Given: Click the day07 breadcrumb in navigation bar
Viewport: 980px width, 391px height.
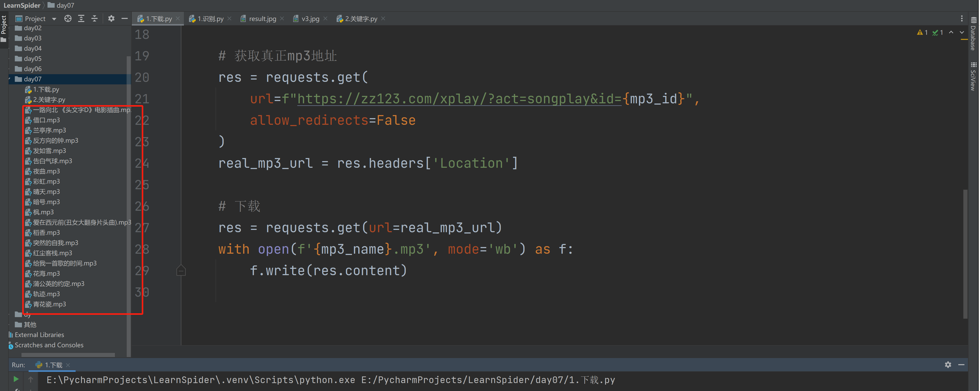Looking at the screenshot, I should point(61,5).
